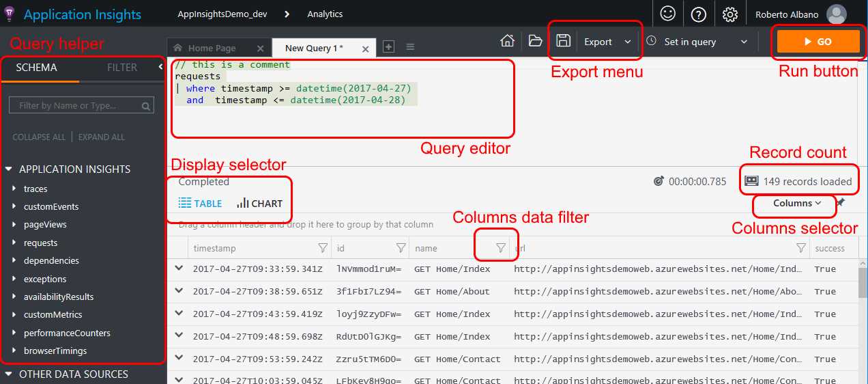Screen dimensions: 868x384
Task: Select performanceCounters in schema tree
Action: tap(67, 333)
